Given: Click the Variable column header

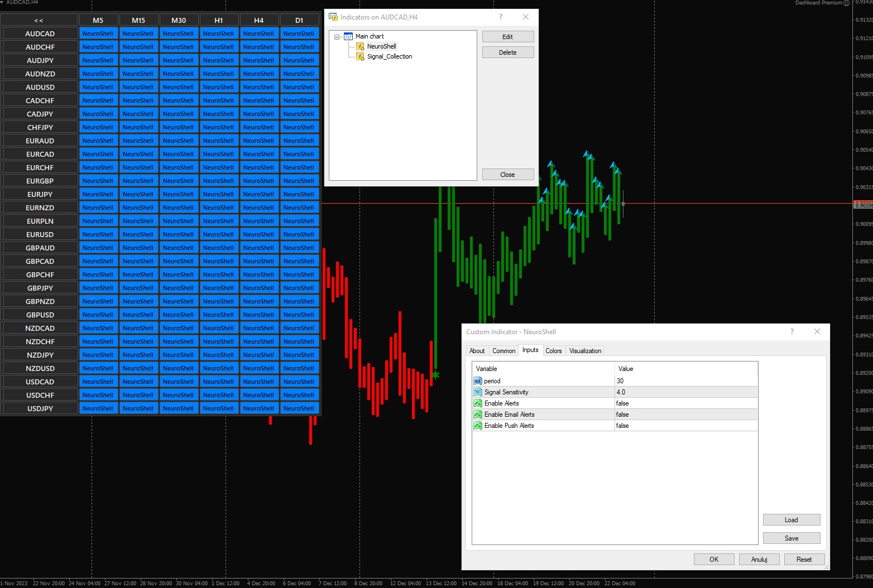Looking at the screenshot, I should coord(543,369).
